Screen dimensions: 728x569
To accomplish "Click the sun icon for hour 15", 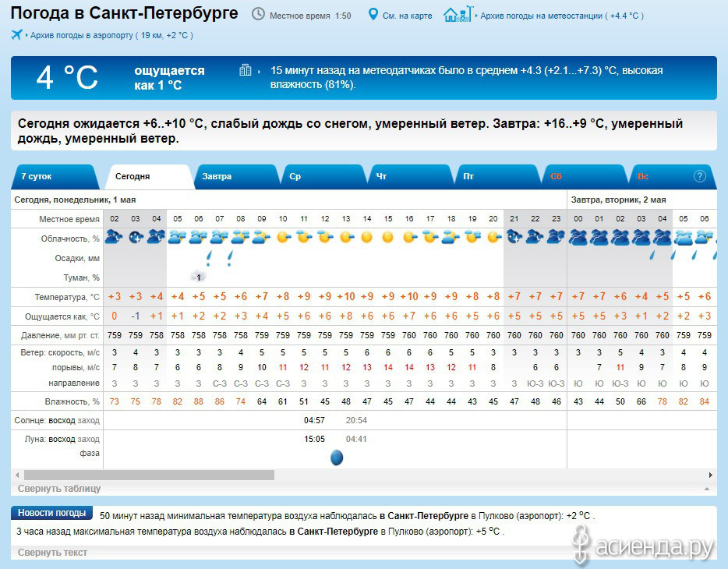I will (387, 238).
